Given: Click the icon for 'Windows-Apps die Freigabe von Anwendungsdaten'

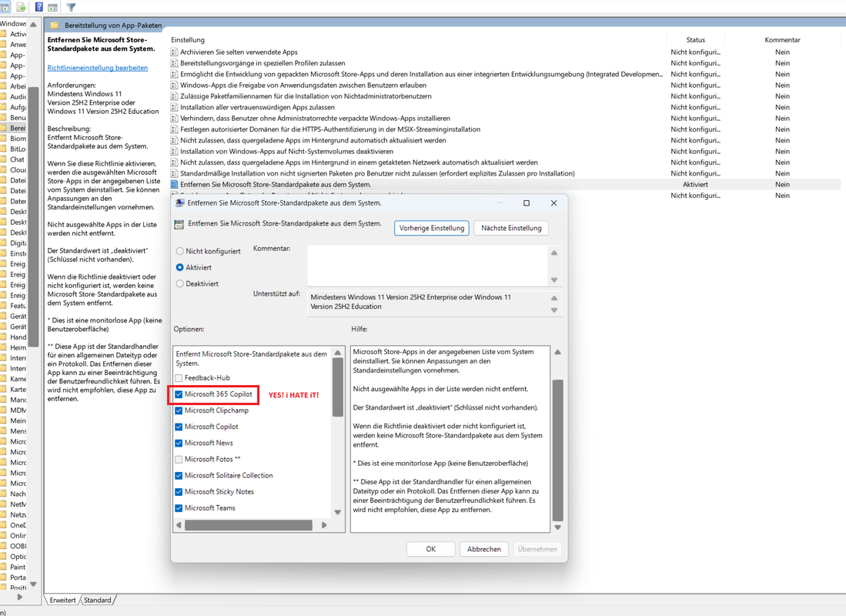Looking at the screenshot, I should pos(174,85).
